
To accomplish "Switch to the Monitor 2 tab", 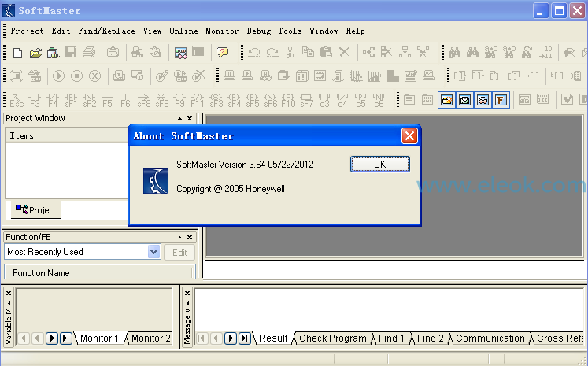I will [151, 338].
